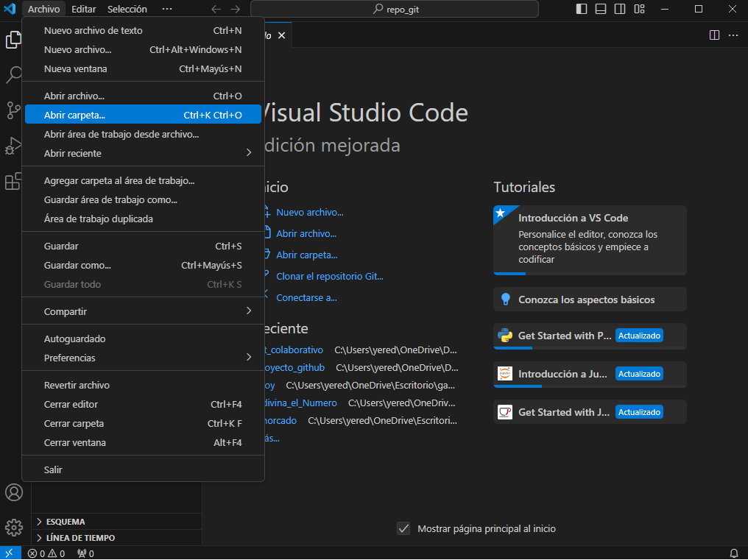Image resolution: width=748 pixels, height=560 pixels.
Task: Expand the LÍNEA DE TIEMPO section
Action: pyautogui.click(x=117, y=538)
